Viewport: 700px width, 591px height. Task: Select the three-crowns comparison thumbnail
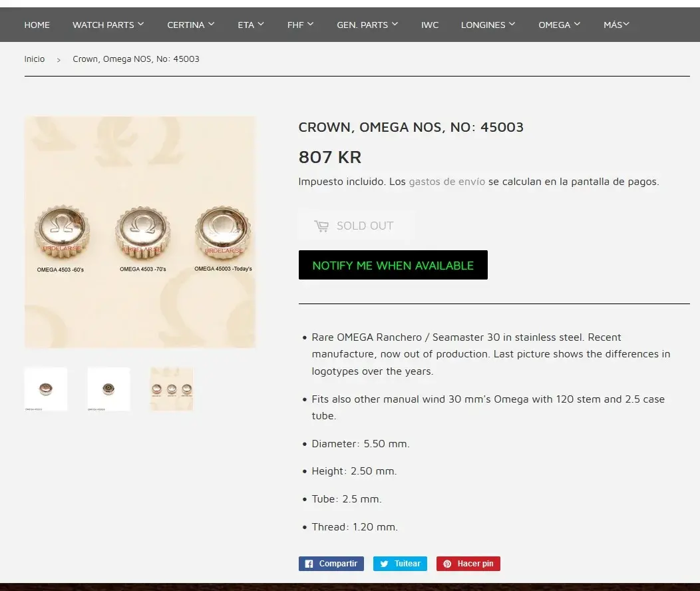tap(172, 389)
